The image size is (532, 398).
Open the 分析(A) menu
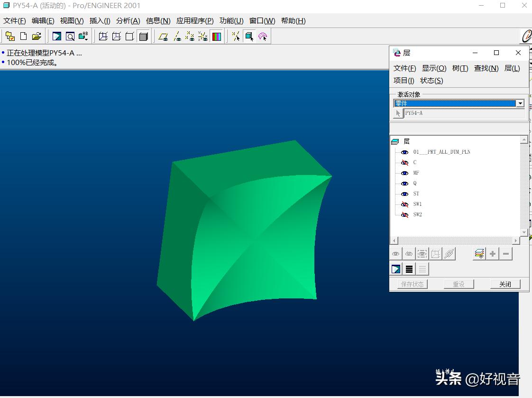128,21
